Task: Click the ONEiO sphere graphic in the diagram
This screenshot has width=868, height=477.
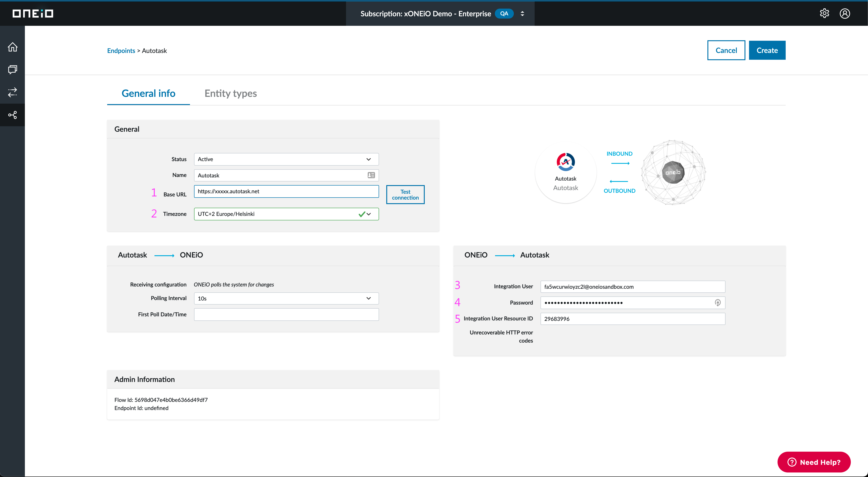Action: point(673,172)
